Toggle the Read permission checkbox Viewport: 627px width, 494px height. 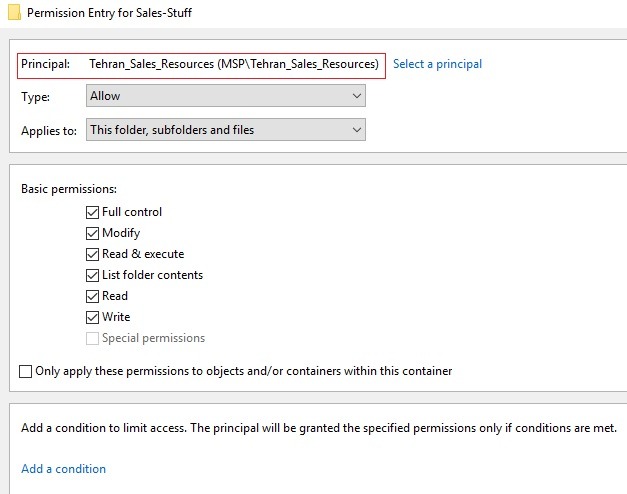pos(92,296)
